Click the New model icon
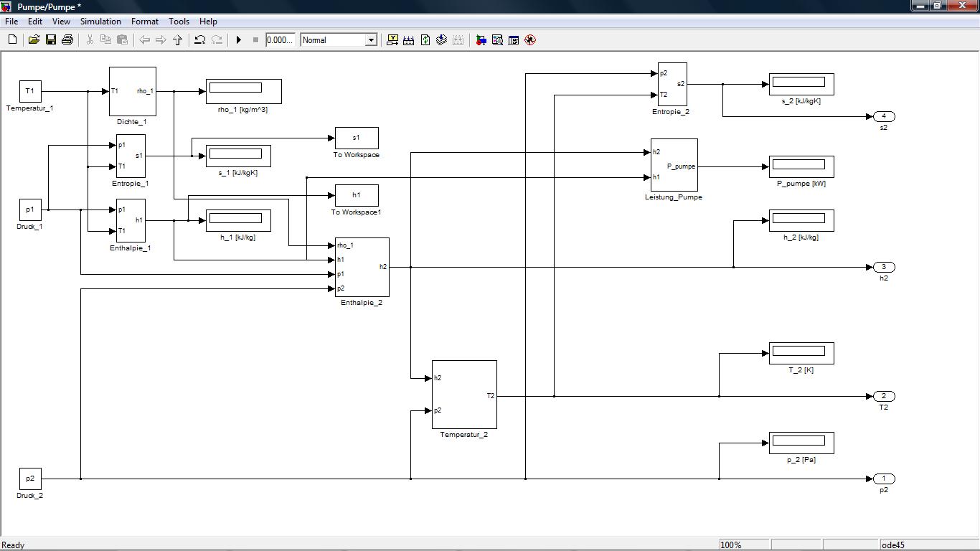The width and height of the screenshot is (980, 551). pos(12,40)
